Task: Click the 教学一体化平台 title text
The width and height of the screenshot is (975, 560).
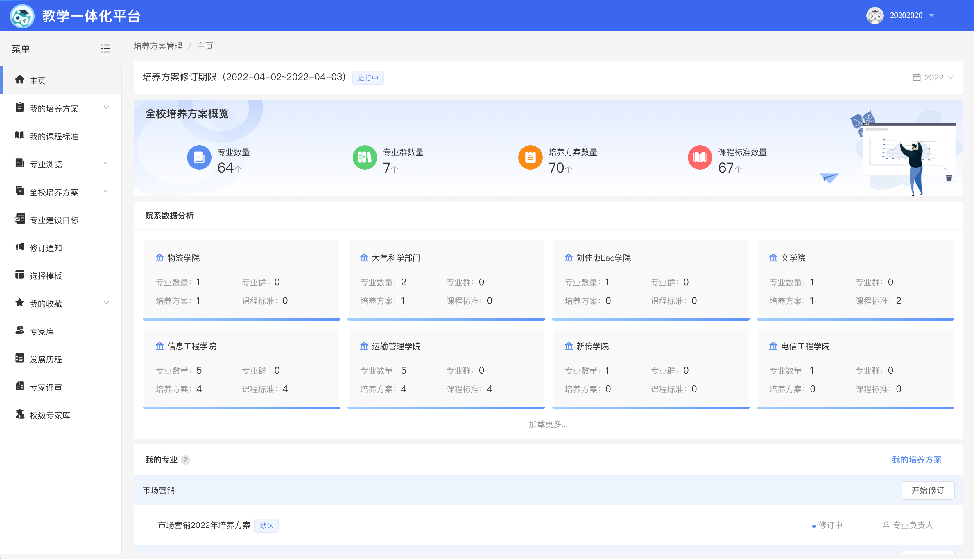Action: (x=91, y=16)
